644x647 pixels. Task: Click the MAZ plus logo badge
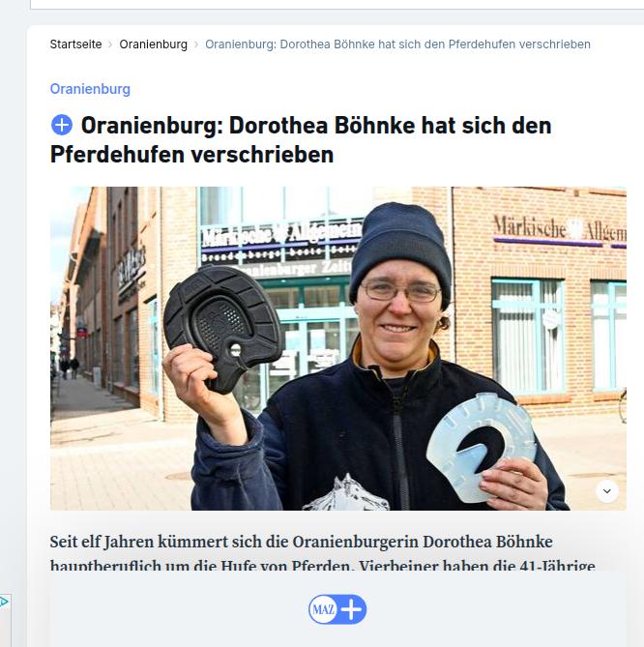coord(337,609)
